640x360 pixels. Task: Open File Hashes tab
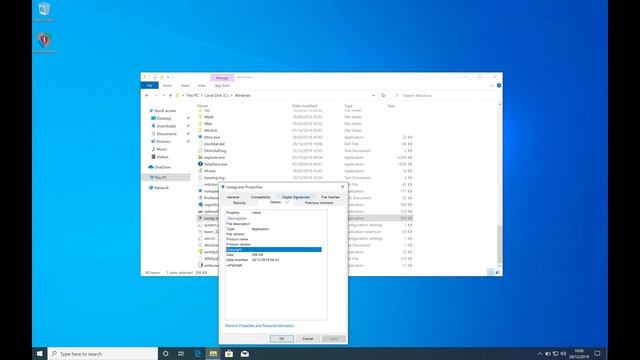point(330,197)
